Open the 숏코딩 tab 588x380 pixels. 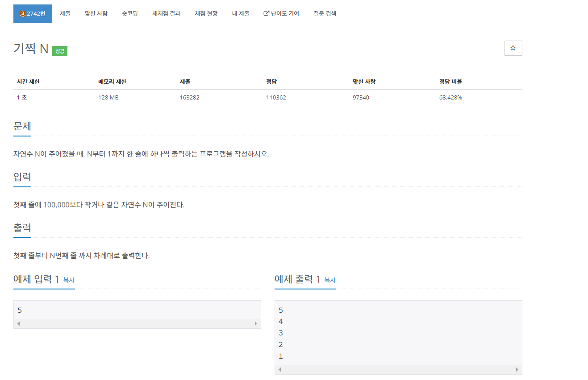(x=130, y=13)
